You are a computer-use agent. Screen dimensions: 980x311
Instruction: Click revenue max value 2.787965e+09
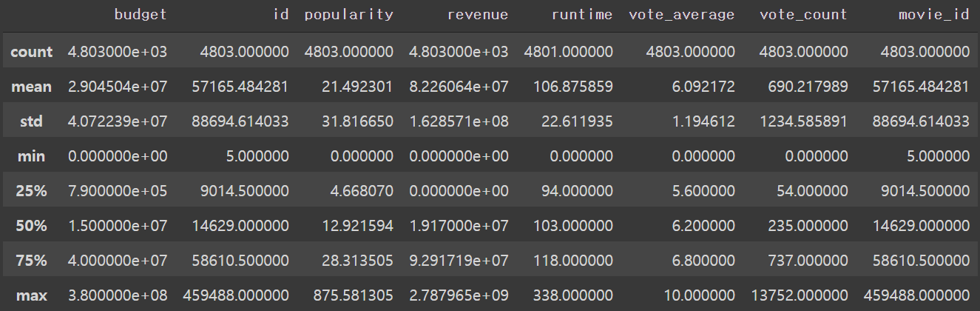click(459, 295)
